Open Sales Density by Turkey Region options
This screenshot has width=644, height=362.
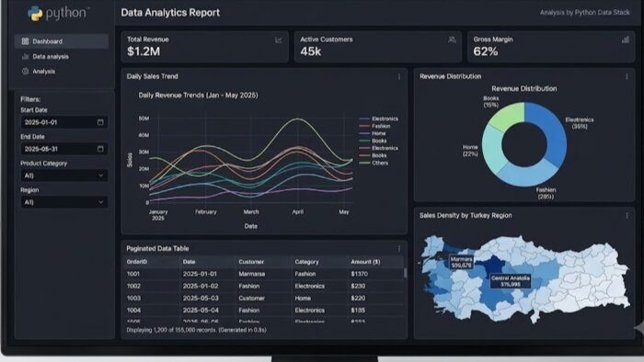[627, 216]
